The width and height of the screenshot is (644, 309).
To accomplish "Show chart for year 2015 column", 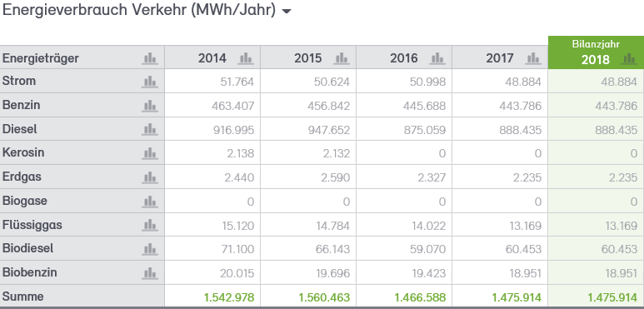I will coord(342,58).
